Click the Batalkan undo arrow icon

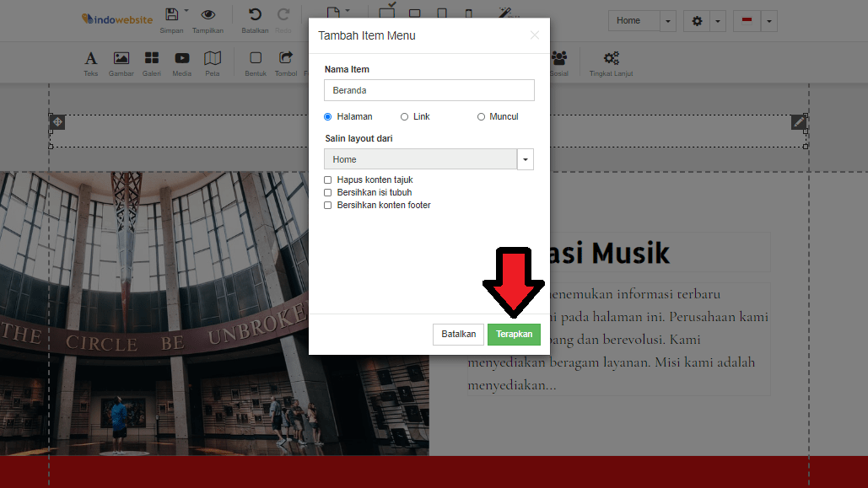[255, 15]
